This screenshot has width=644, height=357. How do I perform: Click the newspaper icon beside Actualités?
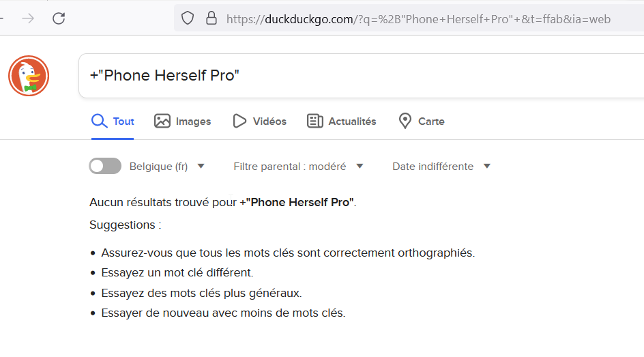[314, 122]
